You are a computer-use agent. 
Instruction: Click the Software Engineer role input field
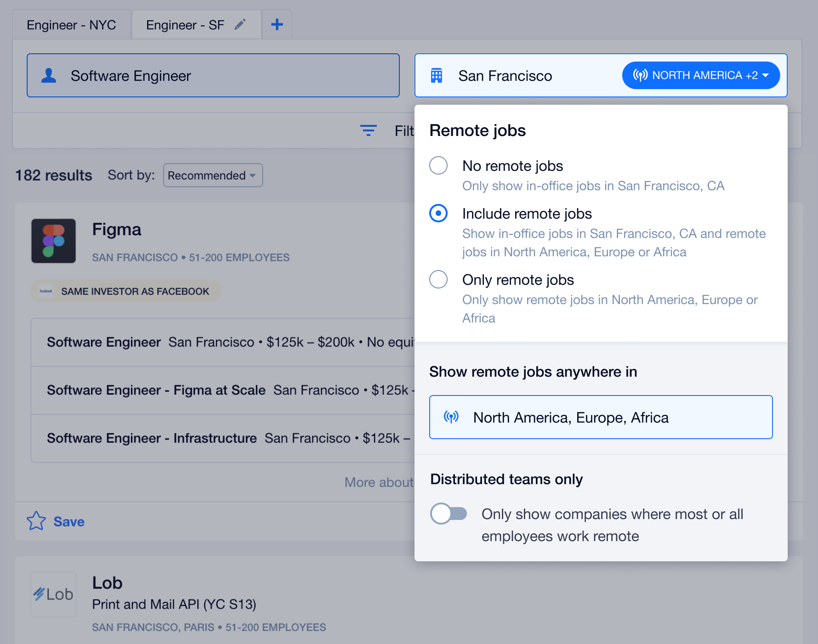point(213,75)
